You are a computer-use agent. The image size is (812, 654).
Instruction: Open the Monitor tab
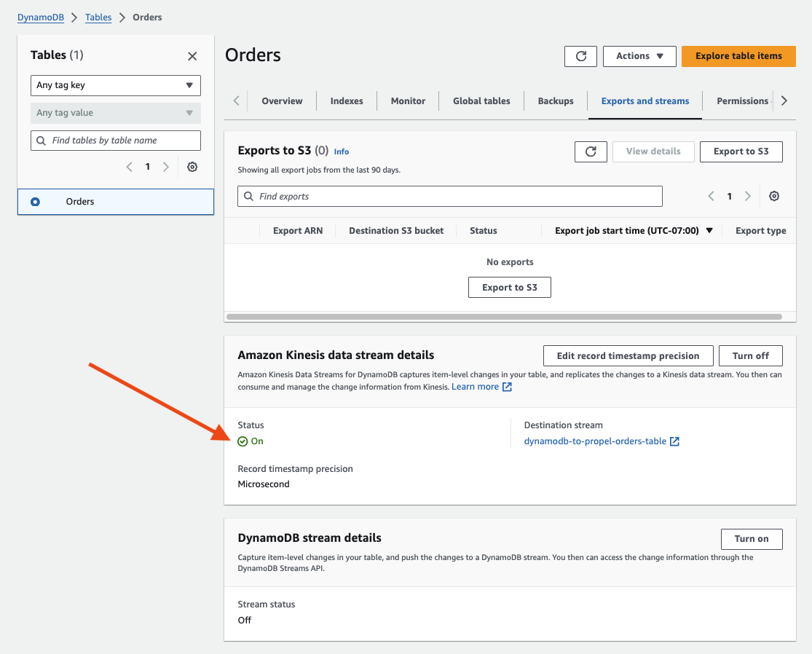[x=408, y=101]
